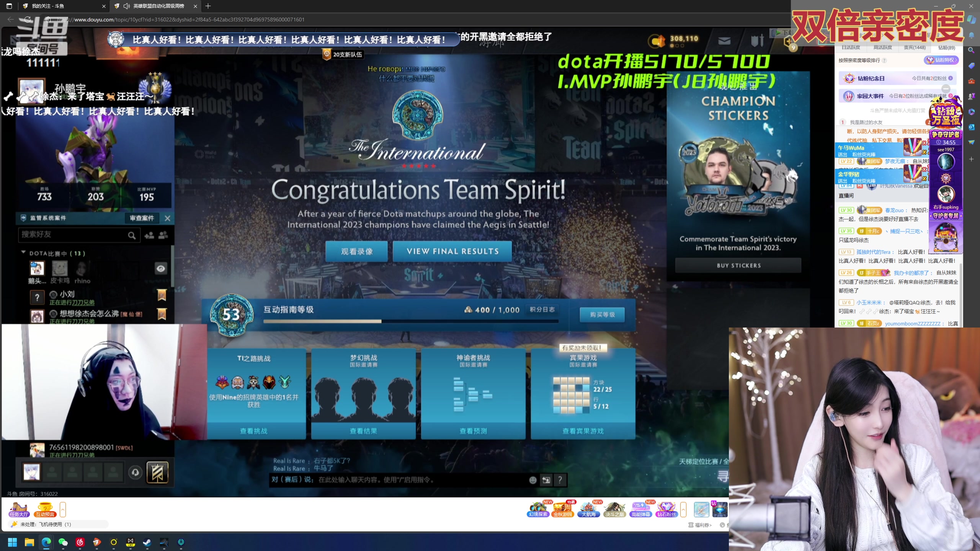Click the 互动指南等级 progress bar
Screen dimensions: 980x551
(x=410, y=321)
